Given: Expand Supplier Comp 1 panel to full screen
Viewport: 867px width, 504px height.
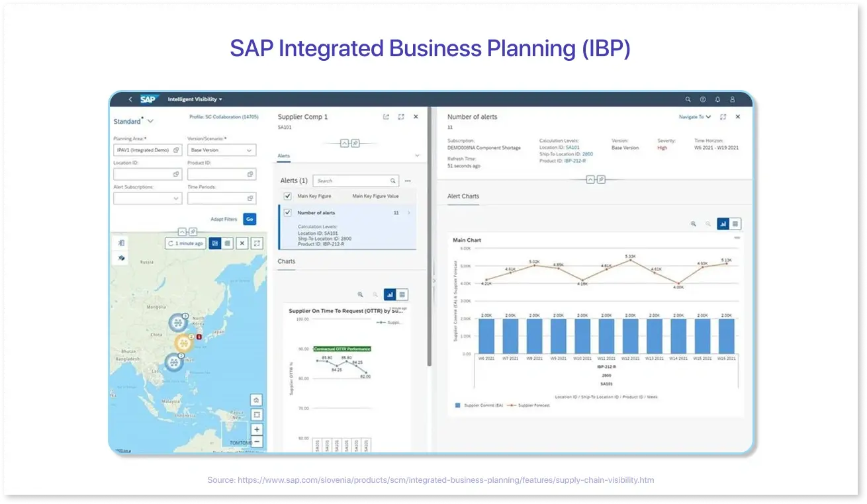Looking at the screenshot, I should pos(401,116).
